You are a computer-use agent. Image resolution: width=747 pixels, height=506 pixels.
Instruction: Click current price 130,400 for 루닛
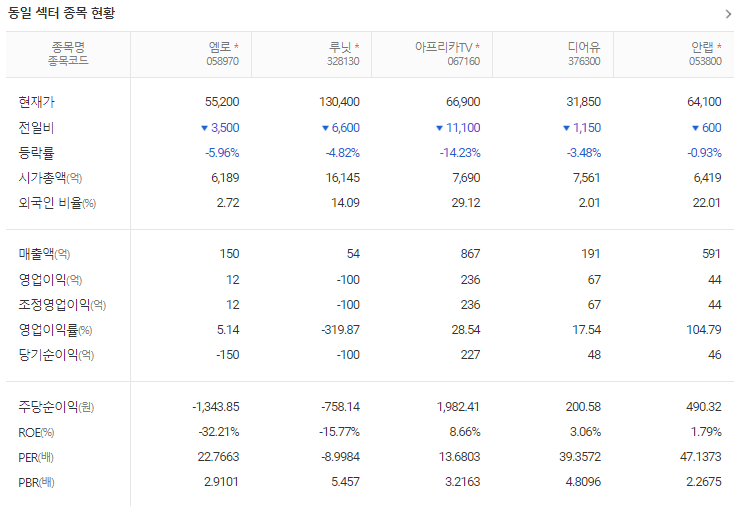pos(339,101)
